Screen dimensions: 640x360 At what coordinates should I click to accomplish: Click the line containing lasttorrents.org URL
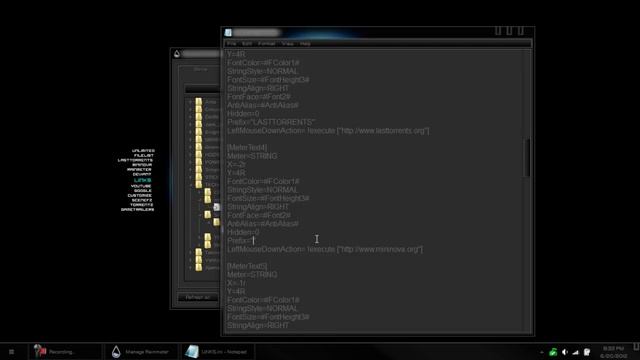pyautogui.click(x=328, y=131)
